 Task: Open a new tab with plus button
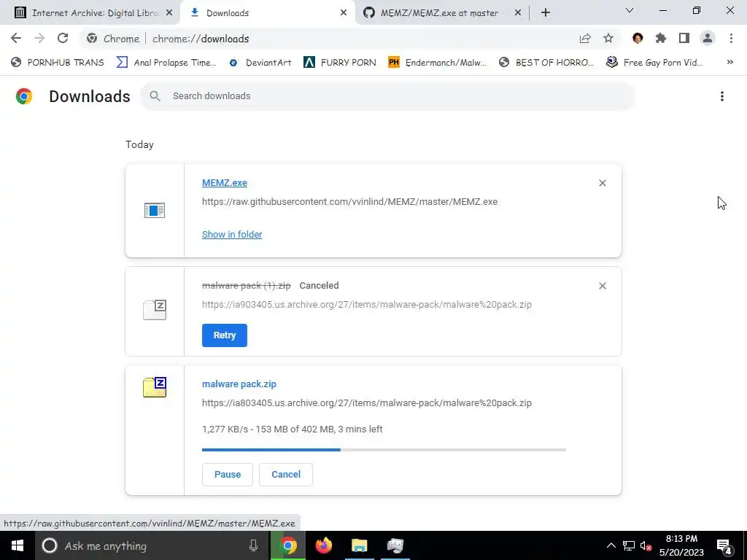pyautogui.click(x=546, y=13)
